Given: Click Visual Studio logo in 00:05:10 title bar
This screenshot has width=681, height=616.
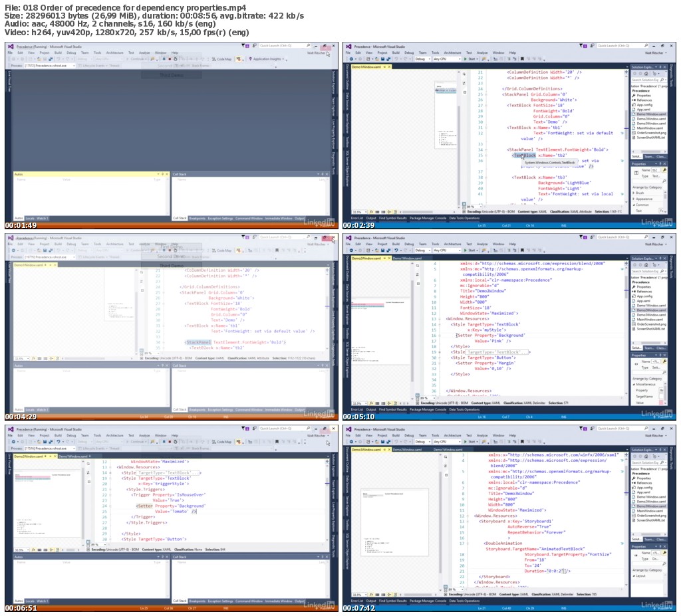Looking at the screenshot, I should pos(348,238).
